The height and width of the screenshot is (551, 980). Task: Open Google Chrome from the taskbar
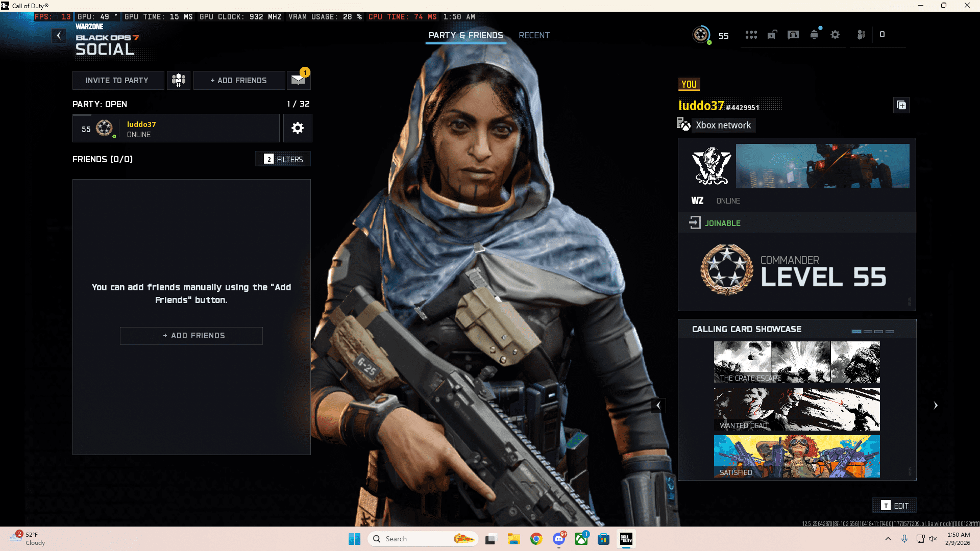[536, 539]
